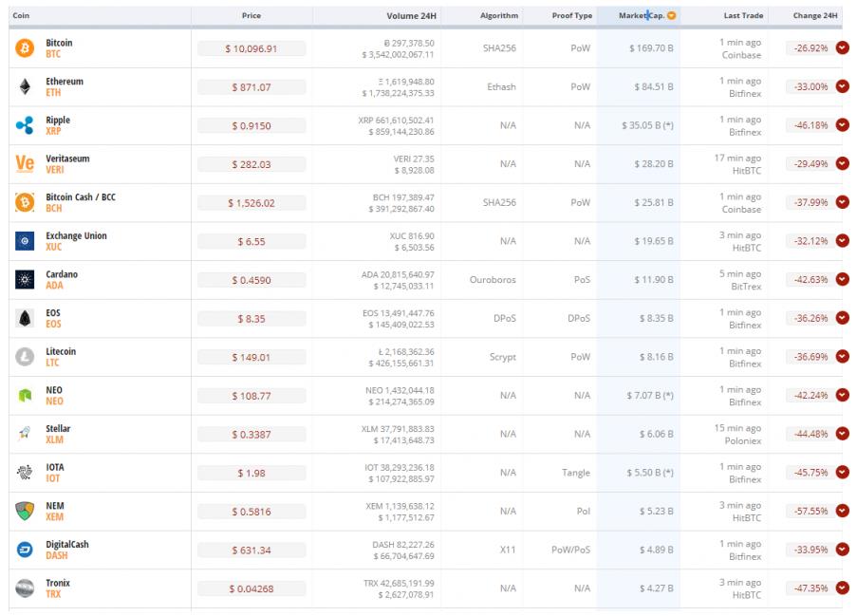Viewport: 857px width, 616px height.
Task: Sort by Volume 24H column header
Action: [x=410, y=16]
